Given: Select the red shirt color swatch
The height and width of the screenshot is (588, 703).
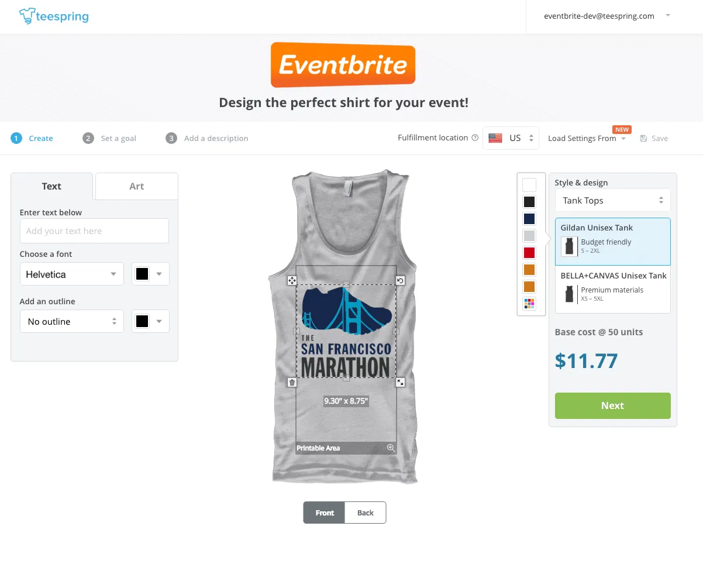Looking at the screenshot, I should (529, 253).
